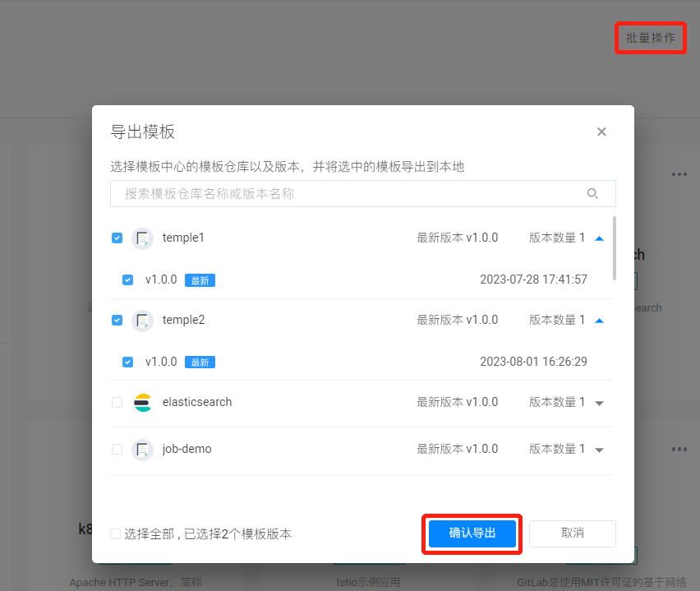
Task: Open the batch operations menu
Action: tap(650, 38)
